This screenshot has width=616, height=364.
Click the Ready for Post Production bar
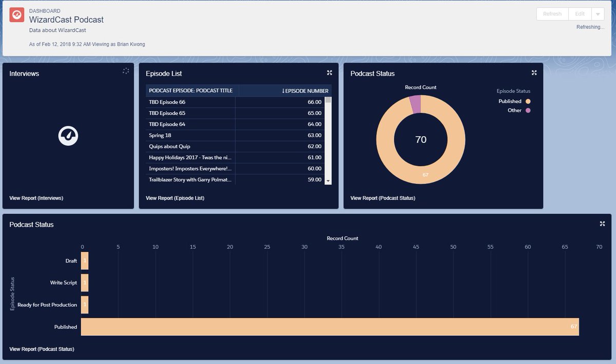85,305
